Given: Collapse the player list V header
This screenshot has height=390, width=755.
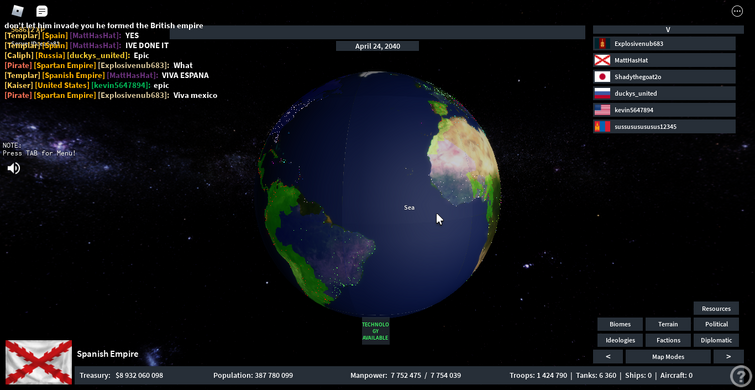Looking at the screenshot, I should [668, 29].
